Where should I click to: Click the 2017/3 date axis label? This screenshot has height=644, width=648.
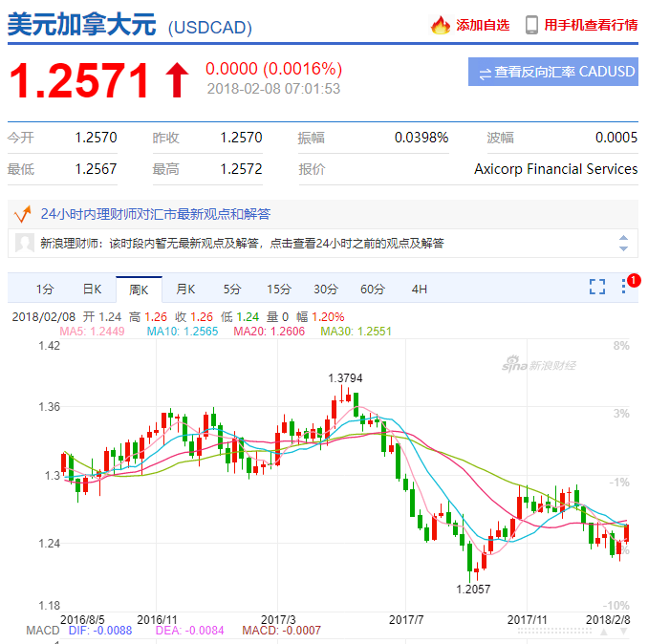coord(278,619)
